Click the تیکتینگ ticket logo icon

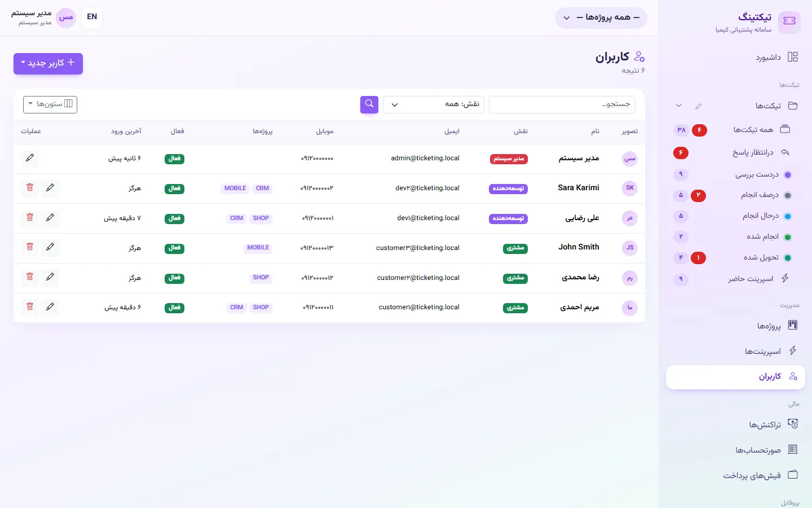(x=789, y=21)
